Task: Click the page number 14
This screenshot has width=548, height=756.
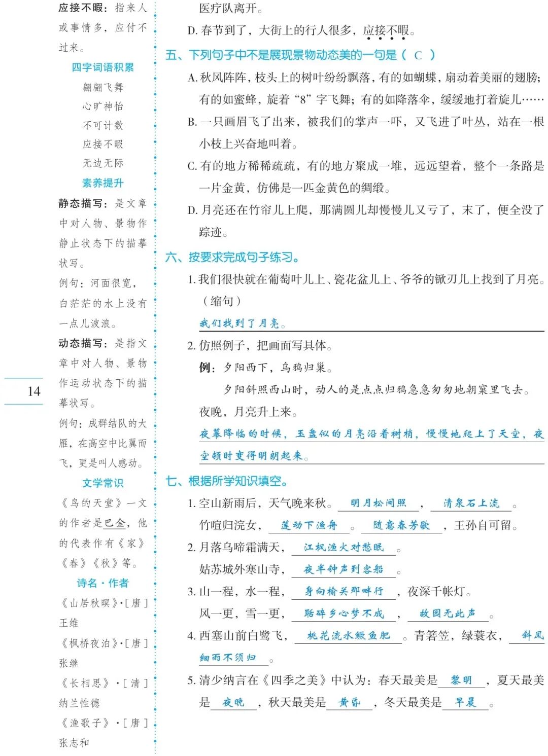Action: coord(33,391)
